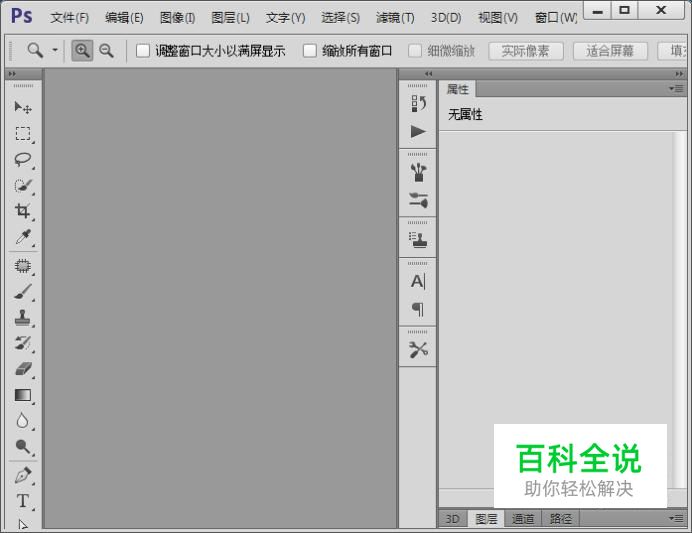The image size is (692, 533).
Task: Open the Actions panel play icon
Action: 418,131
